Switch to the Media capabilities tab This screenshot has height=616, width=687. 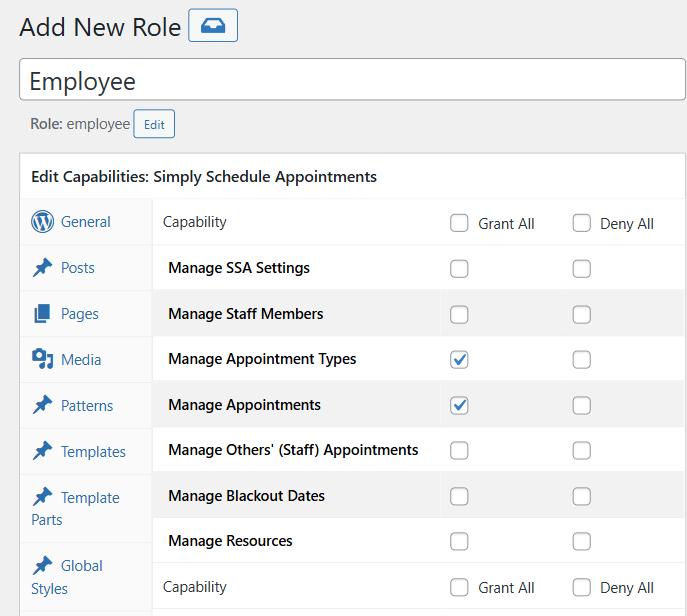[x=86, y=359]
